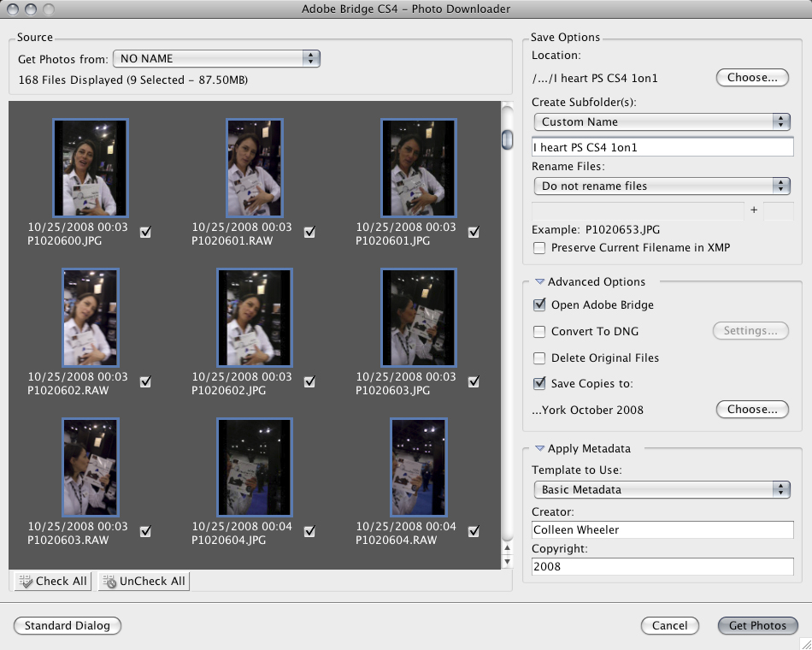Viewport: 812px width, 650px height.
Task: Open the Template to Use dropdown
Action: (x=662, y=490)
